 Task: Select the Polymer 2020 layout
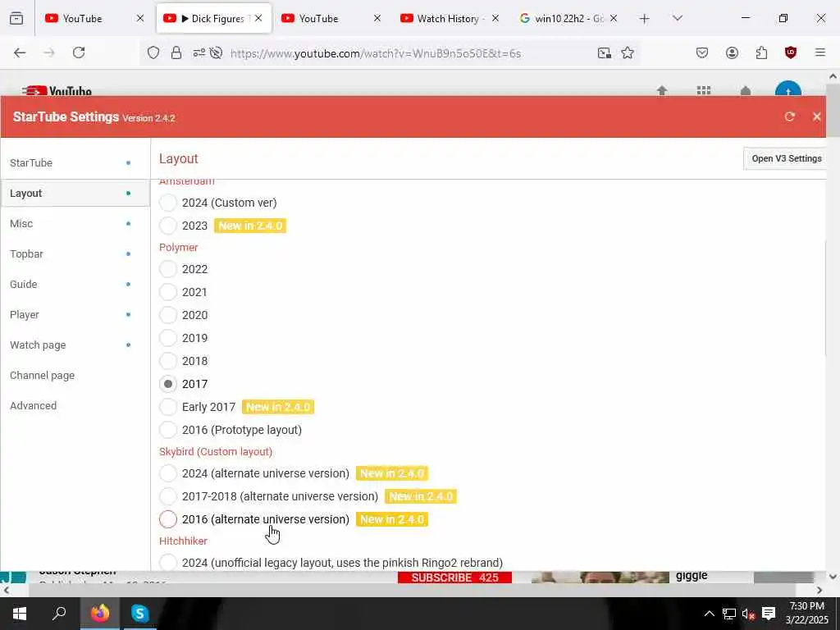click(167, 315)
